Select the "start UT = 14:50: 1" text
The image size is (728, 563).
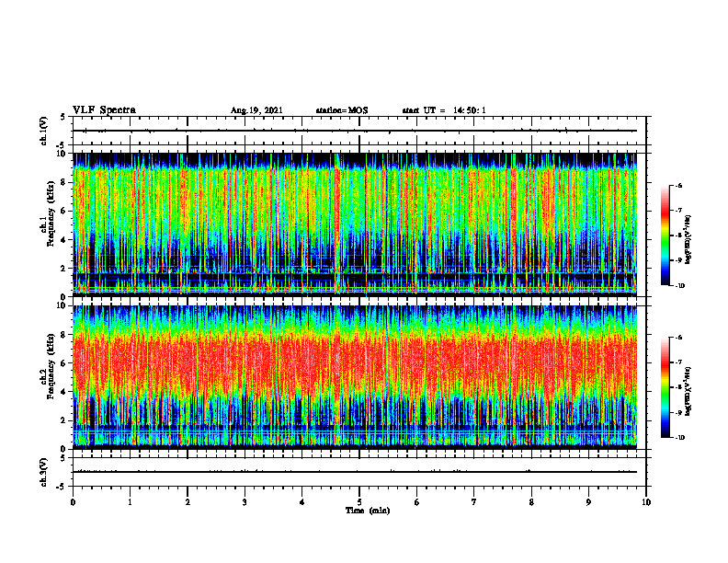point(444,110)
